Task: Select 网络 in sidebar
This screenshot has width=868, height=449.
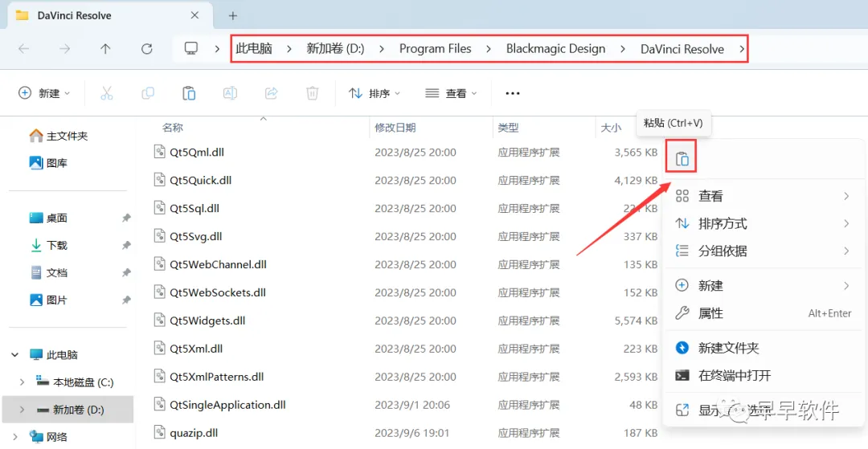Action: (48, 437)
